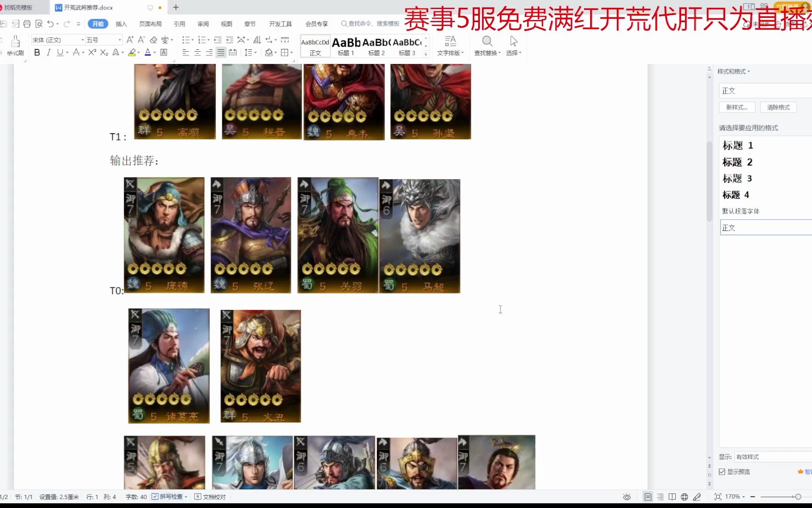Click the Print icon in quick access toolbar
The height and width of the screenshot is (508, 812).
coord(27,24)
